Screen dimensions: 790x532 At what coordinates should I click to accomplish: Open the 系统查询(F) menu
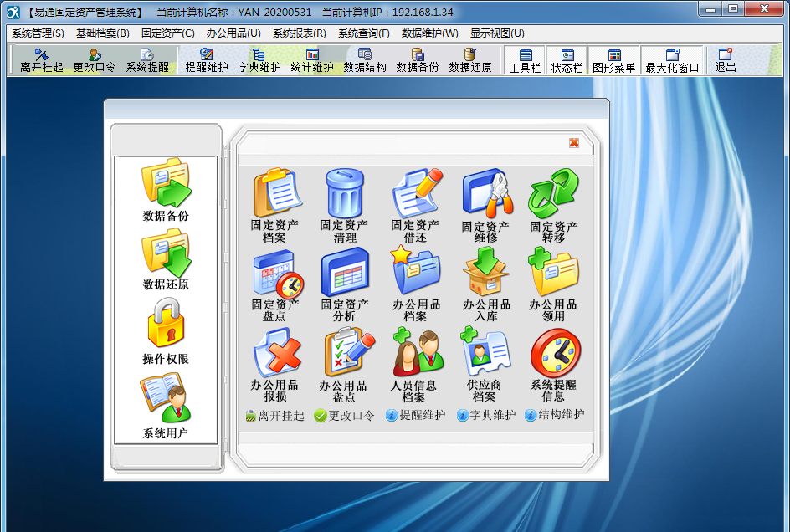364,33
